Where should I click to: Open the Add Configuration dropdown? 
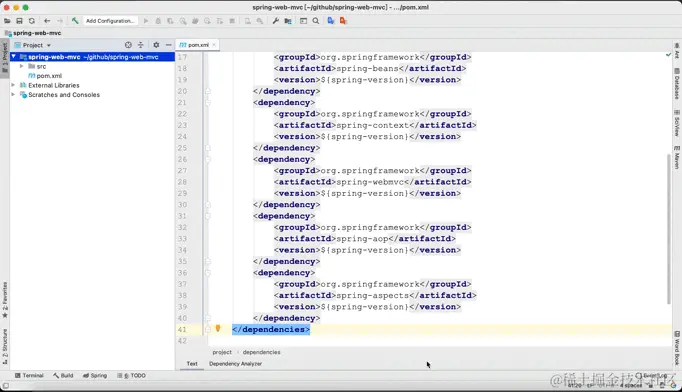[110, 21]
